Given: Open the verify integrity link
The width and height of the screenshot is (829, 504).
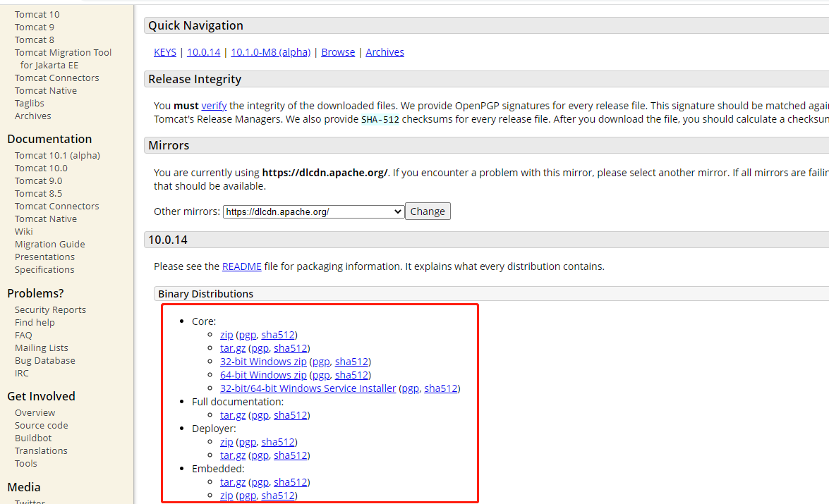Looking at the screenshot, I should [214, 106].
